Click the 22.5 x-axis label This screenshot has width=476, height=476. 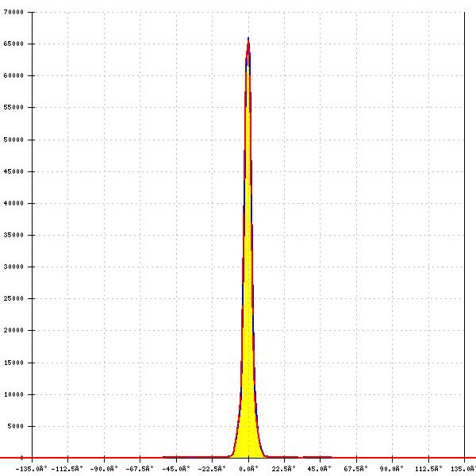(284, 469)
